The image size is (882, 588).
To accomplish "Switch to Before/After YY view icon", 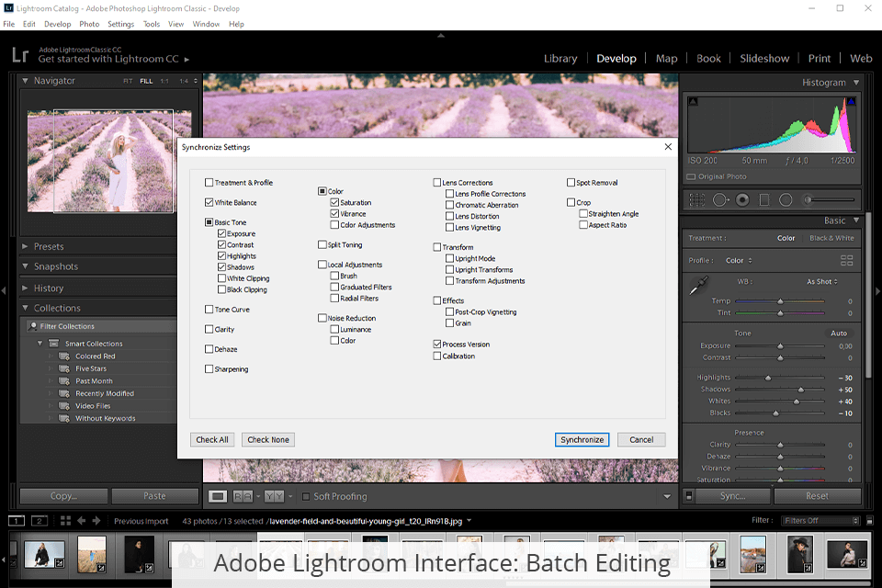I will (275, 496).
